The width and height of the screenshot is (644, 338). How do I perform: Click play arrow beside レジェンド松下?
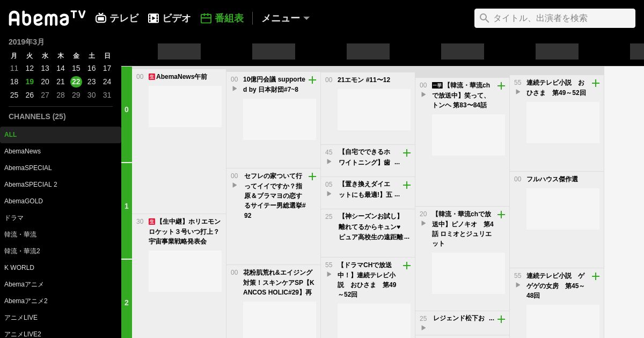(423, 328)
